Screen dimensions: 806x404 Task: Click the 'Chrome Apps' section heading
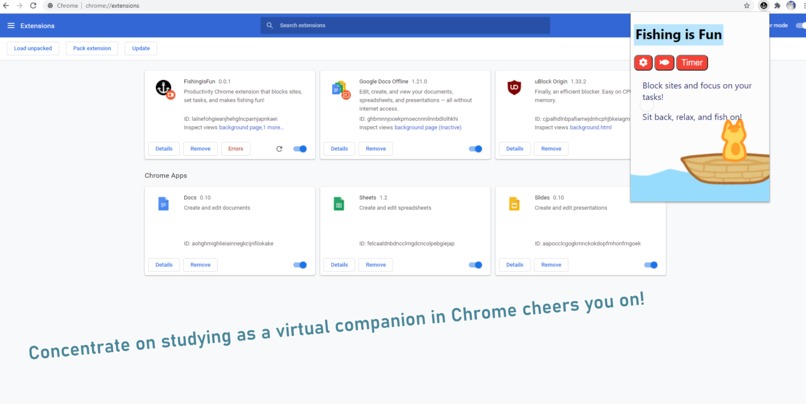point(166,176)
